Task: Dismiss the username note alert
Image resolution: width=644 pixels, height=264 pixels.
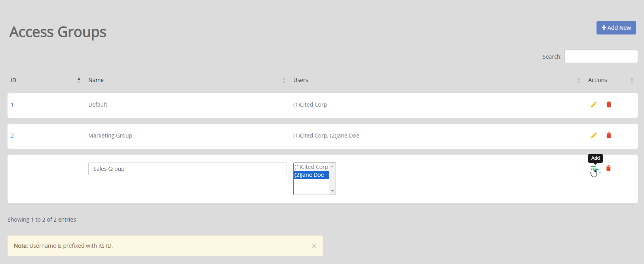Action: point(314,246)
